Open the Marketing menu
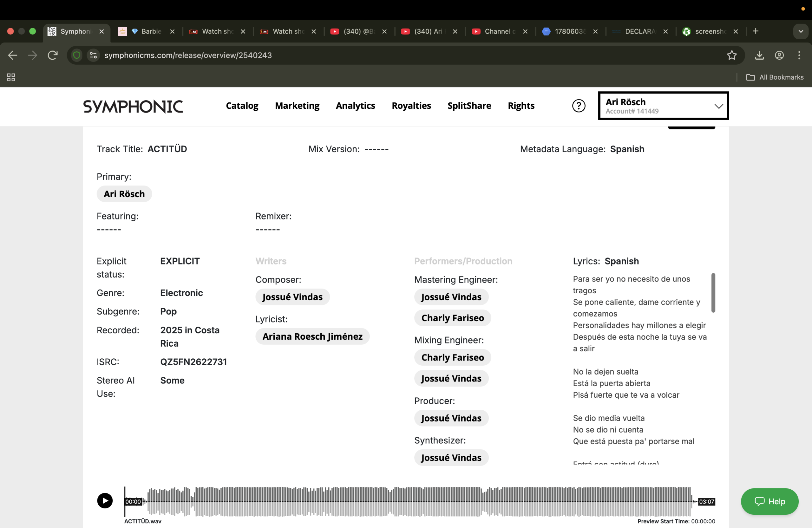The height and width of the screenshot is (528, 812). click(x=297, y=106)
